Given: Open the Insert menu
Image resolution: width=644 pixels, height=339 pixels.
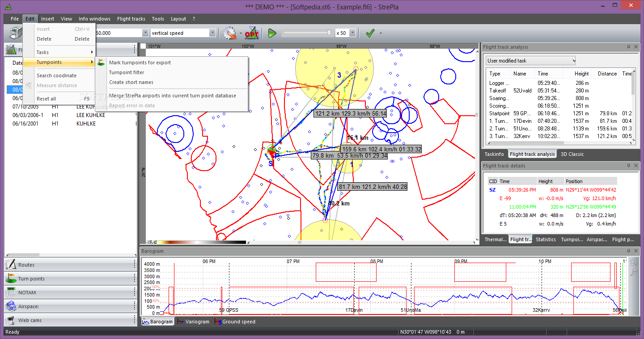Looking at the screenshot, I should pyautogui.click(x=47, y=19).
